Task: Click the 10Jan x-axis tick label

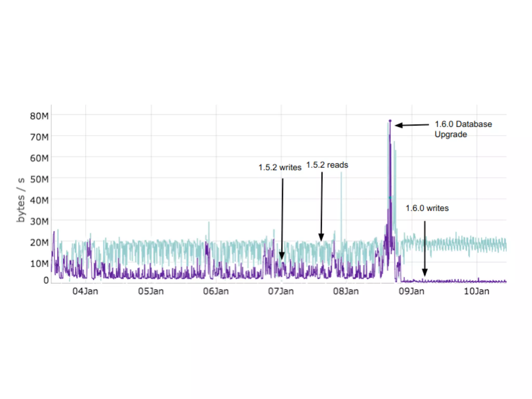Action: click(x=476, y=291)
